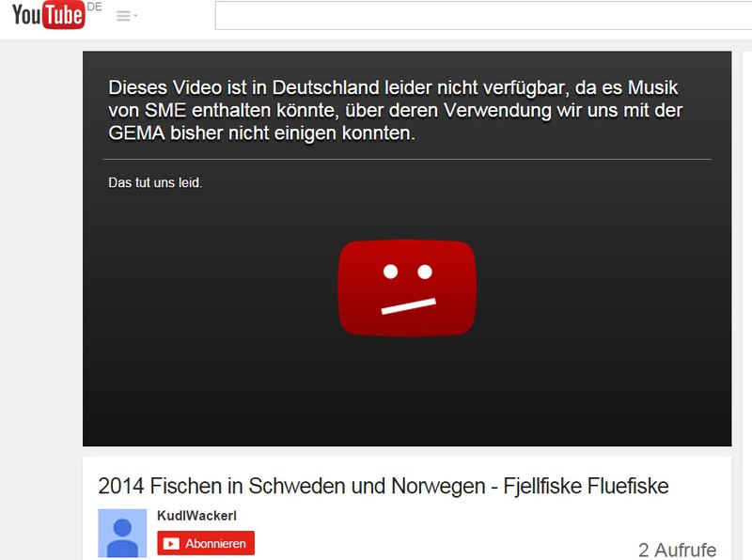Click the "Das tut uns leid." text
Screen dimensions: 752x560
tap(155, 182)
